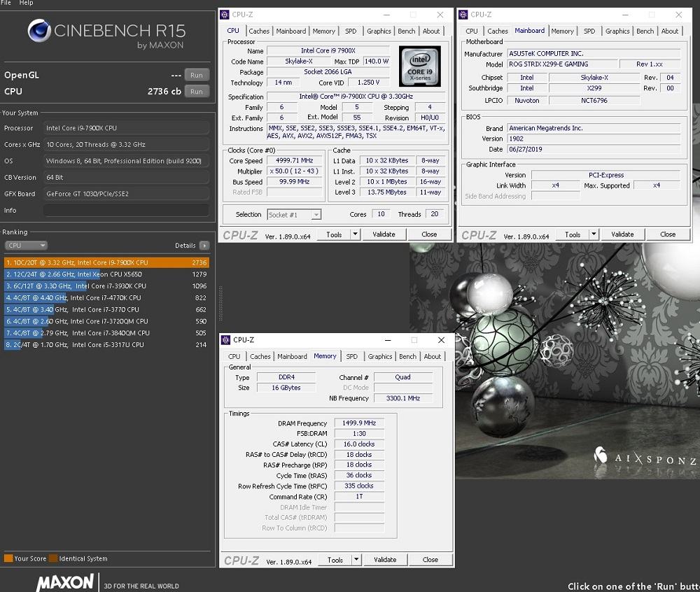700x592 pixels.
Task: Select Bench tab in CPU-Z Memory window
Action: 407,356
